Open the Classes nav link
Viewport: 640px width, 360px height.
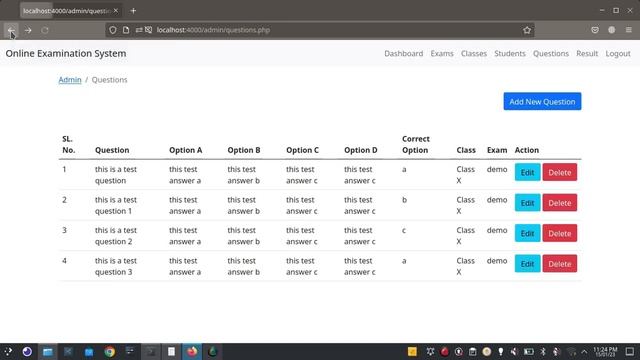[474, 53]
